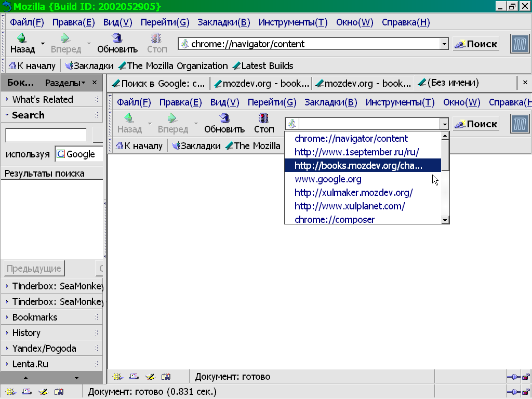Select http://xulmaker.mozdev.org/ from the URL list
The height and width of the screenshot is (399, 532).
point(353,193)
